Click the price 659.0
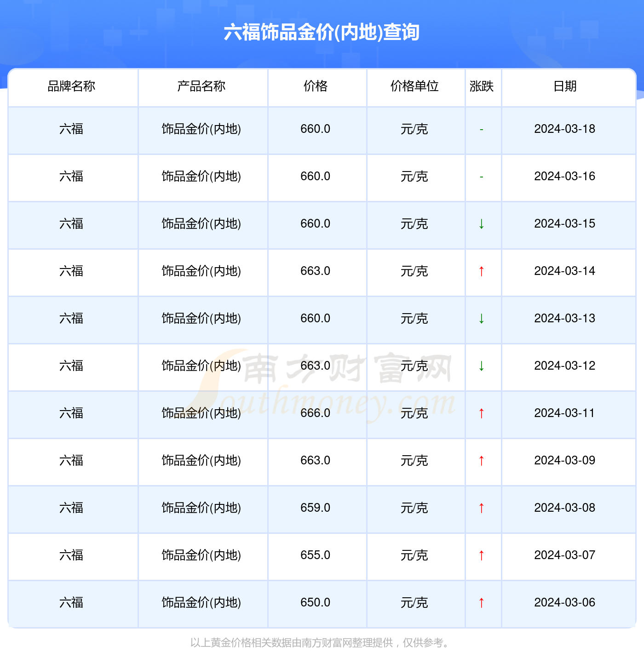This screenshot has width=644, height=669. pyautogui.click(x=316, y=508)
